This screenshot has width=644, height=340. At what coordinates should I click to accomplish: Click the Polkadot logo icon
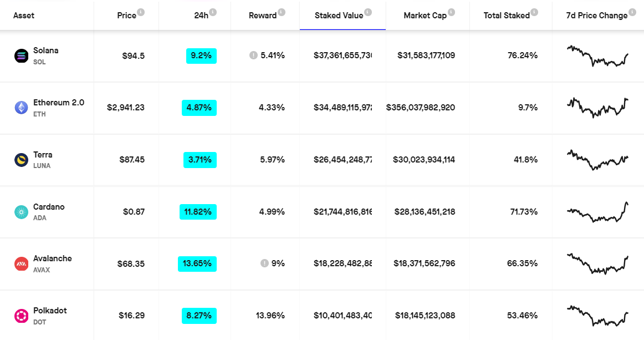[22, 316]
